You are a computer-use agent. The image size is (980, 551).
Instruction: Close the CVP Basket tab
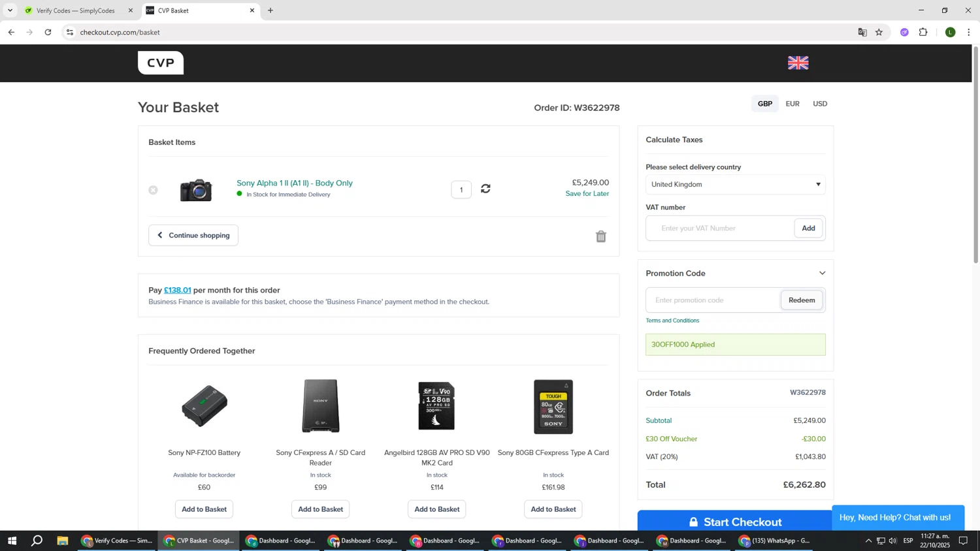pyautogui.click(x=252, y=10)
